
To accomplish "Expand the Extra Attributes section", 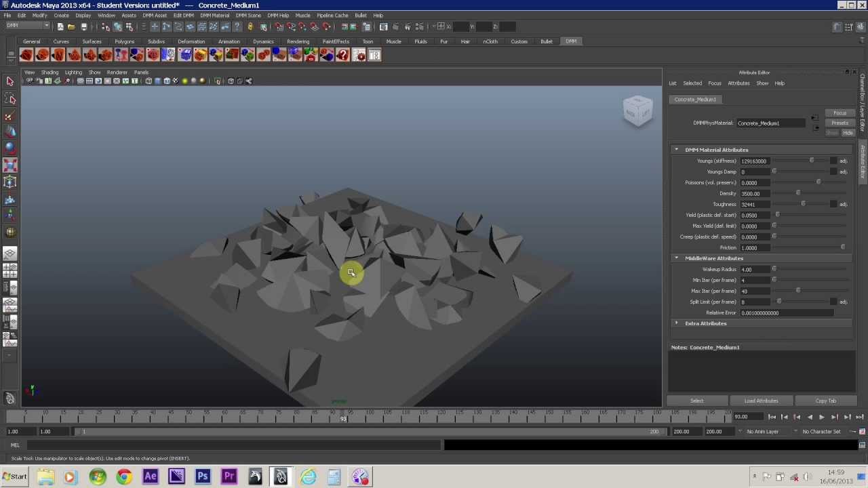I will [x=676, y=323].
